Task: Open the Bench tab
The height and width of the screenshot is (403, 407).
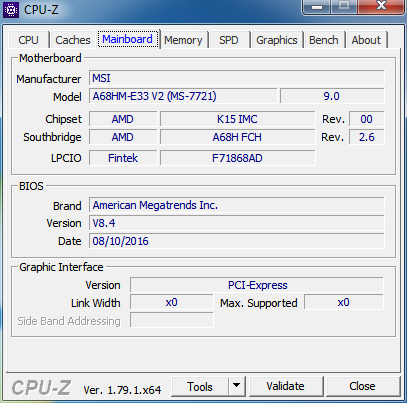Action: [x=323, y=40]
